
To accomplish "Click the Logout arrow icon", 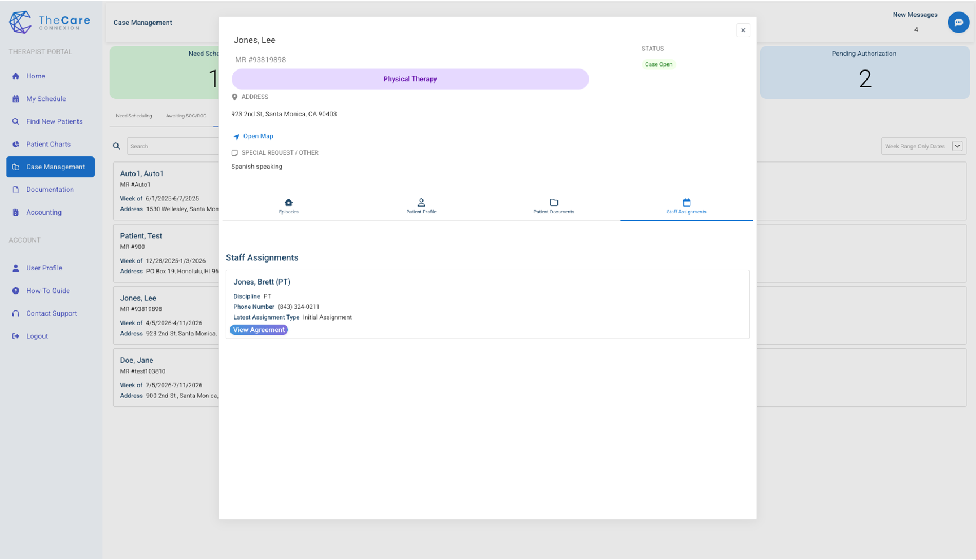I will [x=16, y=336].
